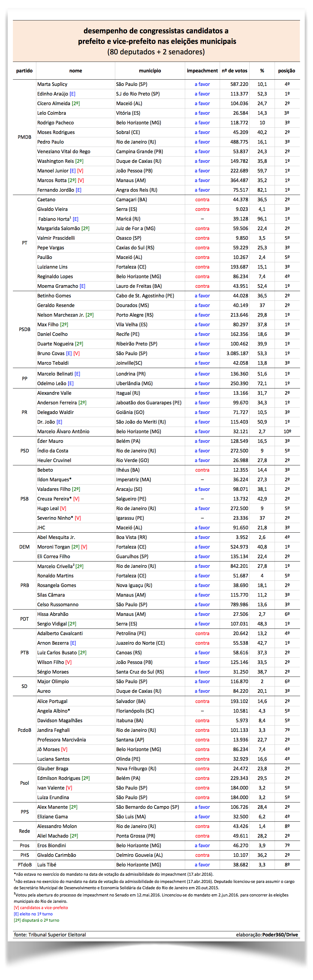Select the Rede party label

pos(24,831)
